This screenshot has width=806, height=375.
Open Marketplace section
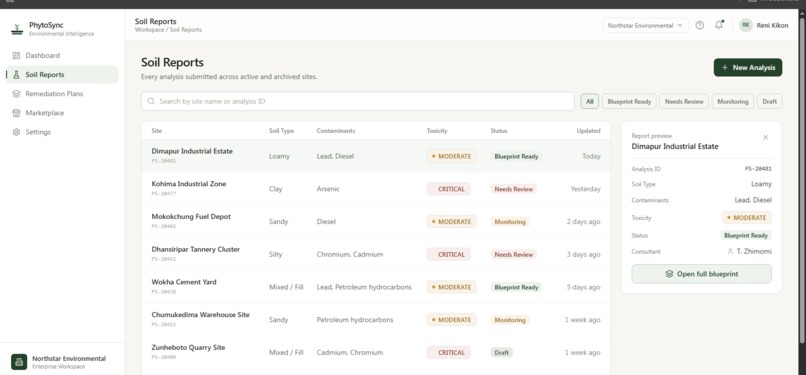62,113
